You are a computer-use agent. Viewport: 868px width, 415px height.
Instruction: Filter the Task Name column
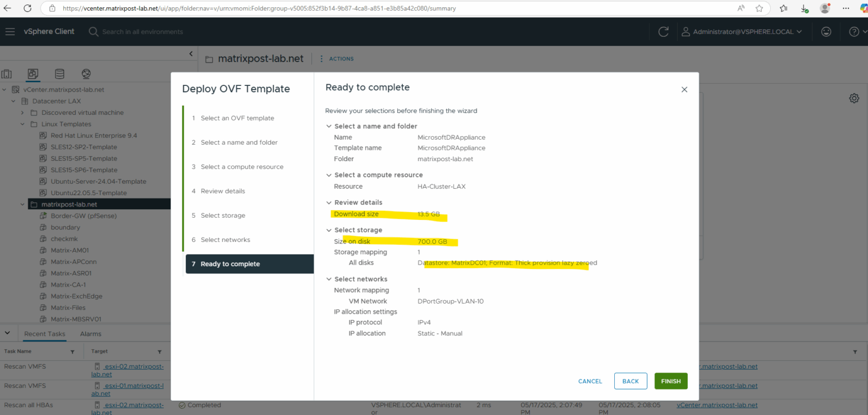pos(72,351)
